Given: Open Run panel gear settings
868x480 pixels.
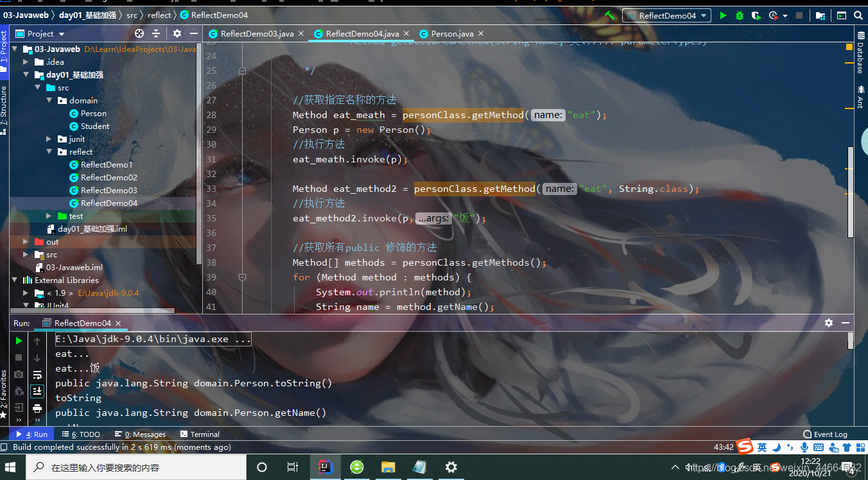Looking at the screenshot, I should point(829,323).
